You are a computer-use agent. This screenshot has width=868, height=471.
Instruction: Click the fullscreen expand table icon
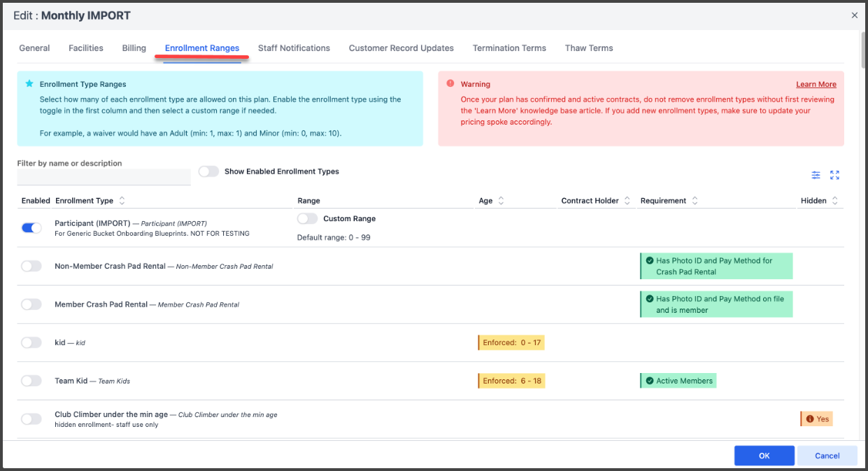pos(834,175)
